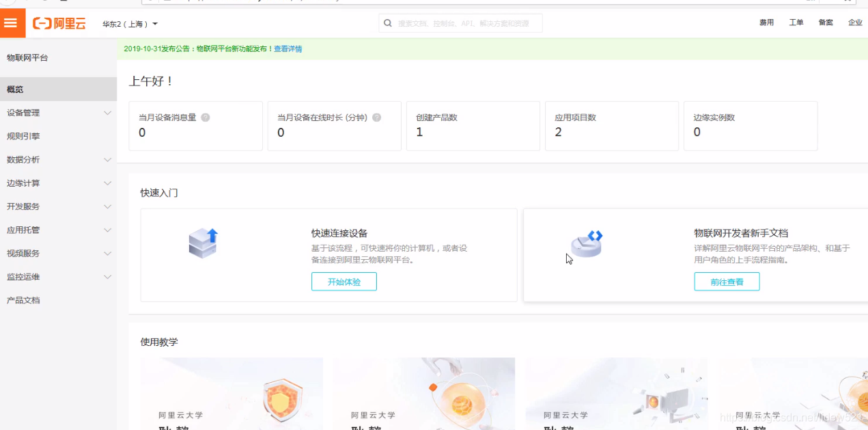
Task: Click the 快速连接设备 stack icon
Action: click(x=203, y=243)
